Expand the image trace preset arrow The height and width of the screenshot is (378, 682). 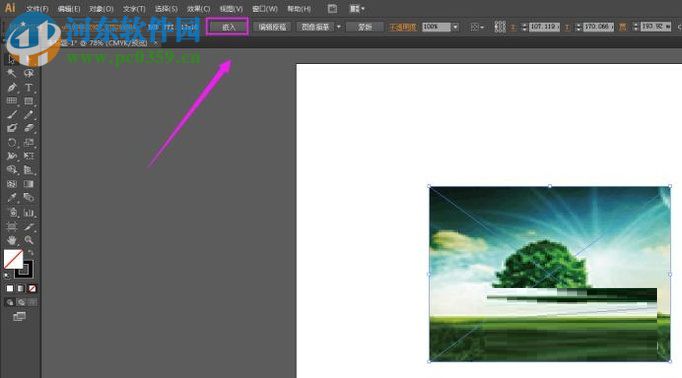click(338, 27)
